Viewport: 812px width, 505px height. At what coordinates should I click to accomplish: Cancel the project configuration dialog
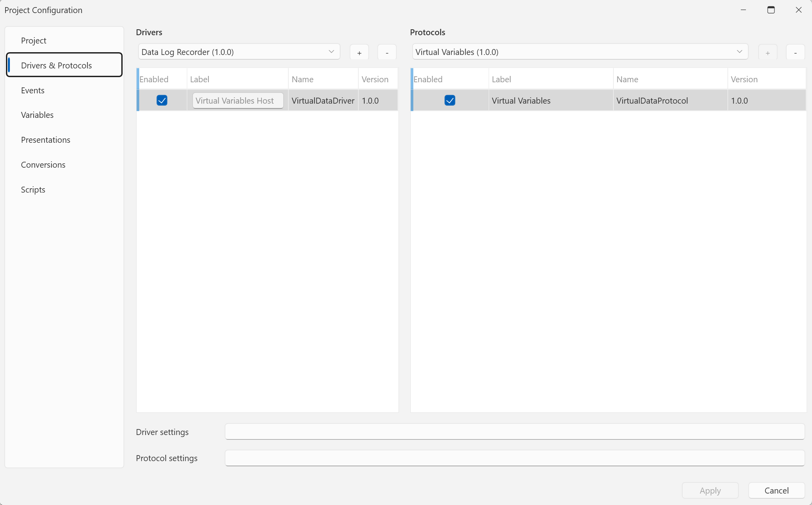coord(776,490)
